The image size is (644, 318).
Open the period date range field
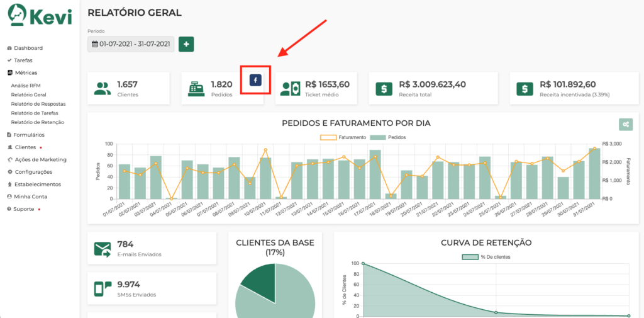pyautogui.click(x=131, y=44)
